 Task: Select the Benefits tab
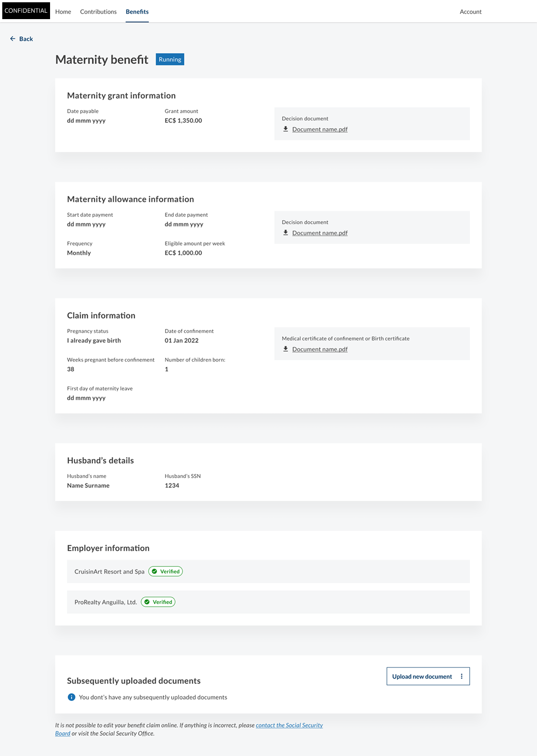[x=137, y=12]
